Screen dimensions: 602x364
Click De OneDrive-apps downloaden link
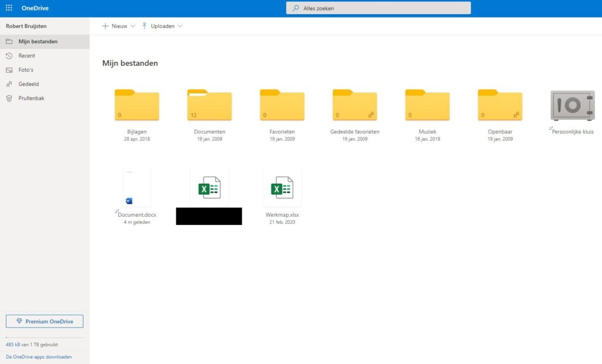pos(39,356)
